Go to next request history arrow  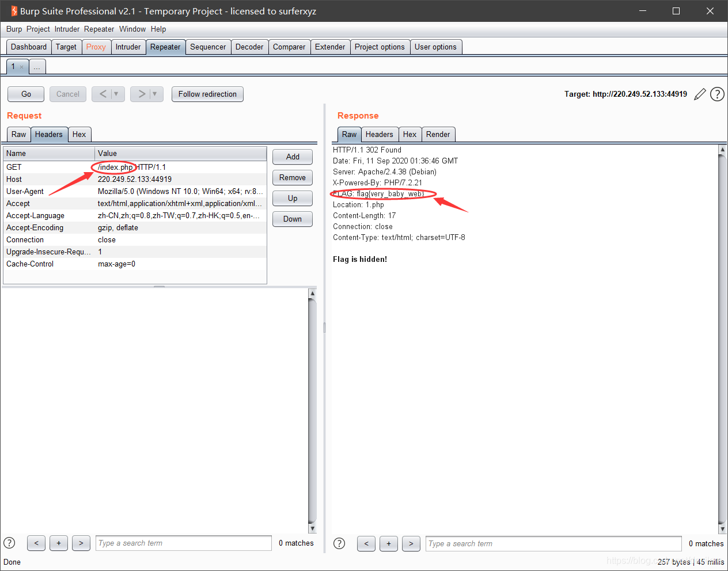141,94
